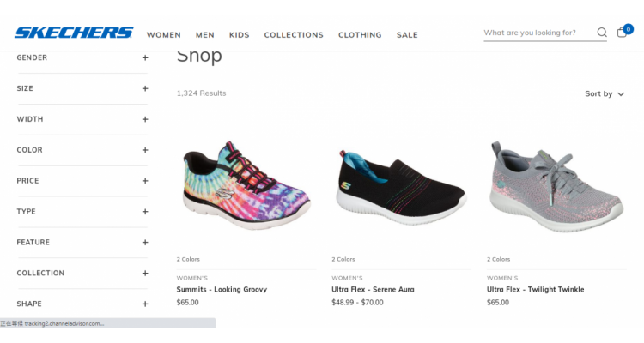Screen dimensions: 644x343
Task: Click the black Ultra Flex Serene Aura shoe image
Action: tap(401, 187)
